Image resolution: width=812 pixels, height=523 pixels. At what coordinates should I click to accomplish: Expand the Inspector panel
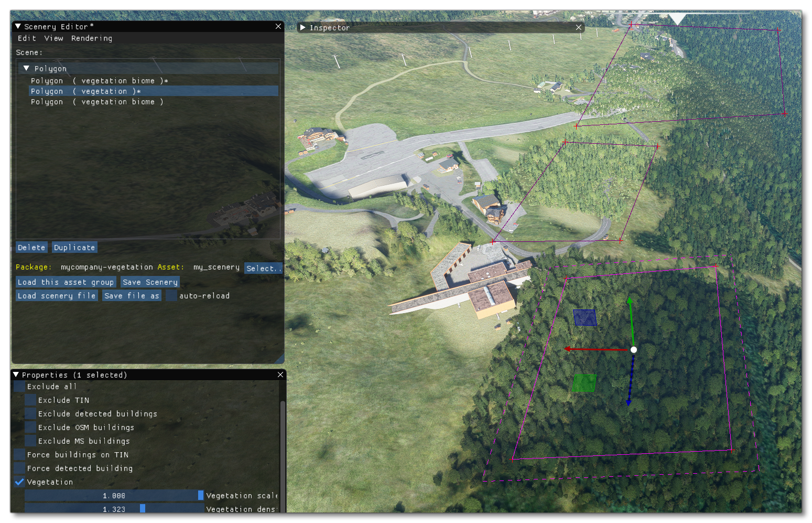pyautogui.click(x=302, y=28)
